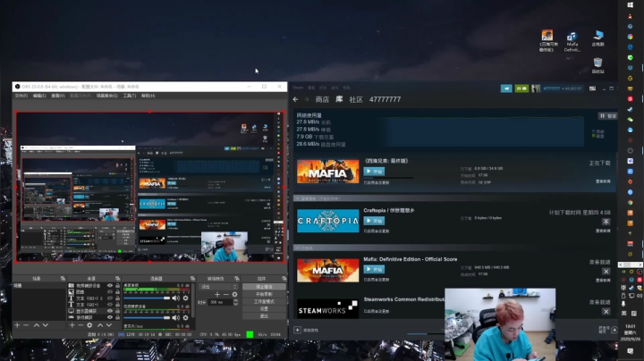Remove the selected scene in OBS
Image resolution: width=644 pixels, height=361 pixels.
[x=26, y=325]
